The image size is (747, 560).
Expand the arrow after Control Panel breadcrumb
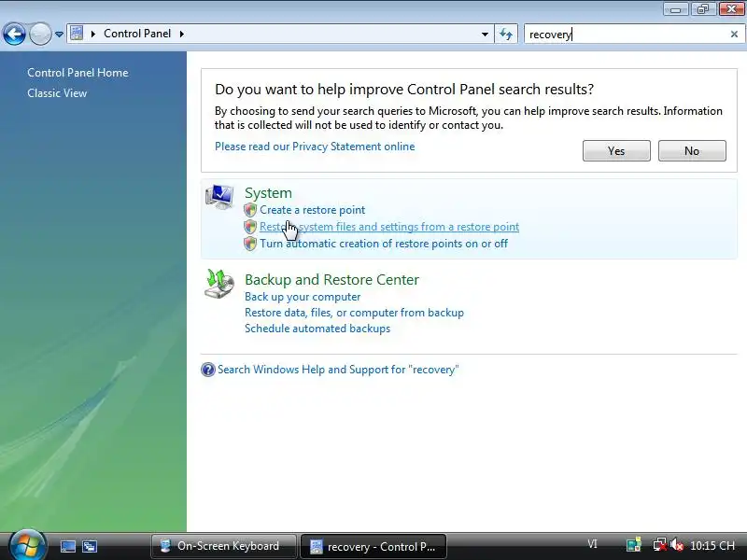pyautogui.click(x=181, y=34)
